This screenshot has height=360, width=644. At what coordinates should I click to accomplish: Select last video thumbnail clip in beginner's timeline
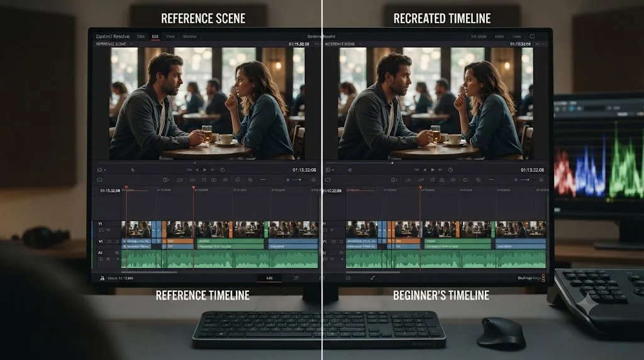521,229
